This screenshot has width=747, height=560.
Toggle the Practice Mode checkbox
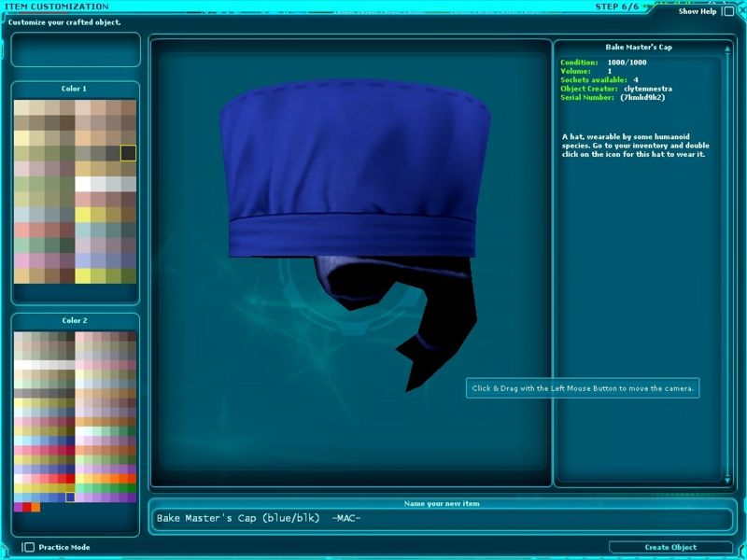tap(29, 547)
